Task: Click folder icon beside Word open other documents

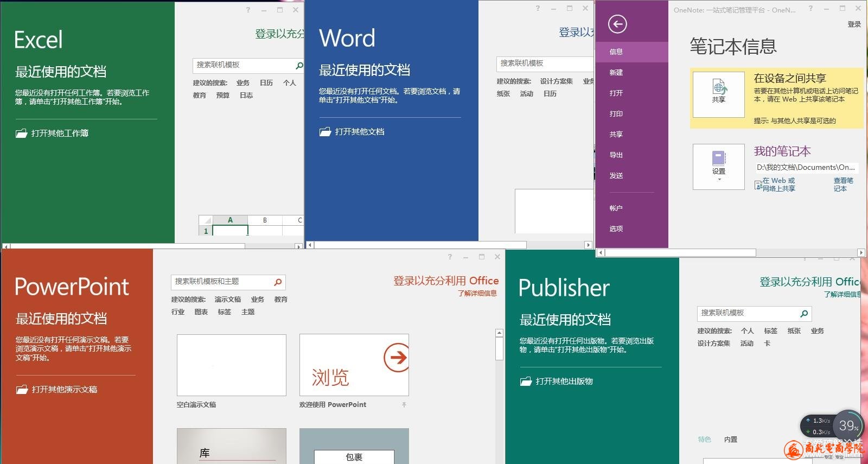Action: pos(325,131)
